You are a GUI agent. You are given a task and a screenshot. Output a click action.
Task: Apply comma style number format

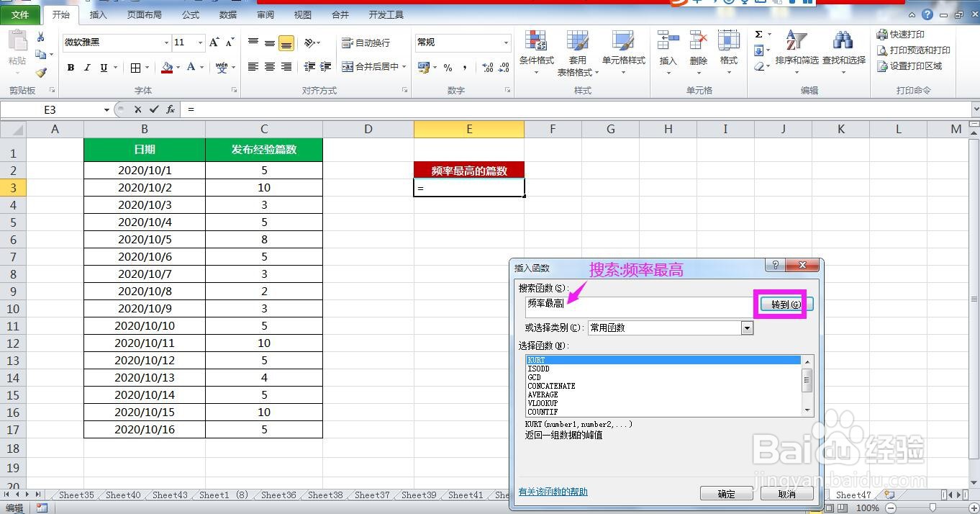click(465, 68)
